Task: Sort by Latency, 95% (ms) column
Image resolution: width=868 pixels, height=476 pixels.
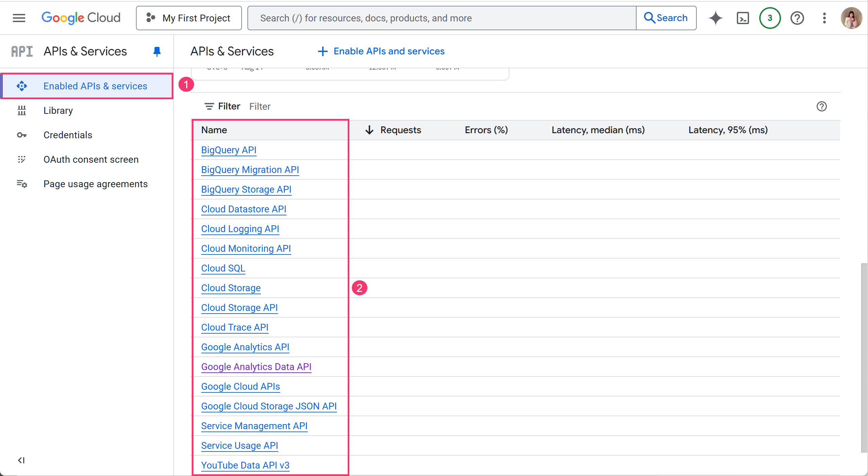Action: [x=728, y=130]
